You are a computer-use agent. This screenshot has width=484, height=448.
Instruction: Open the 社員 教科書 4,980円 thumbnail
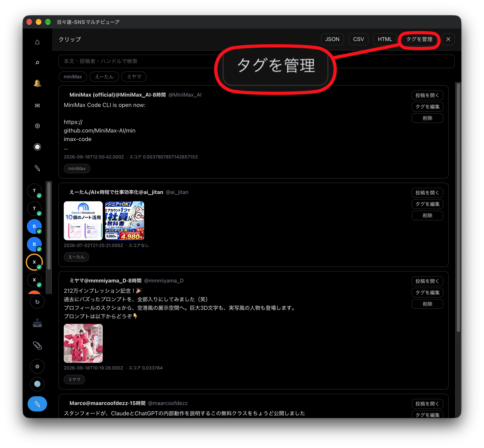124,221
